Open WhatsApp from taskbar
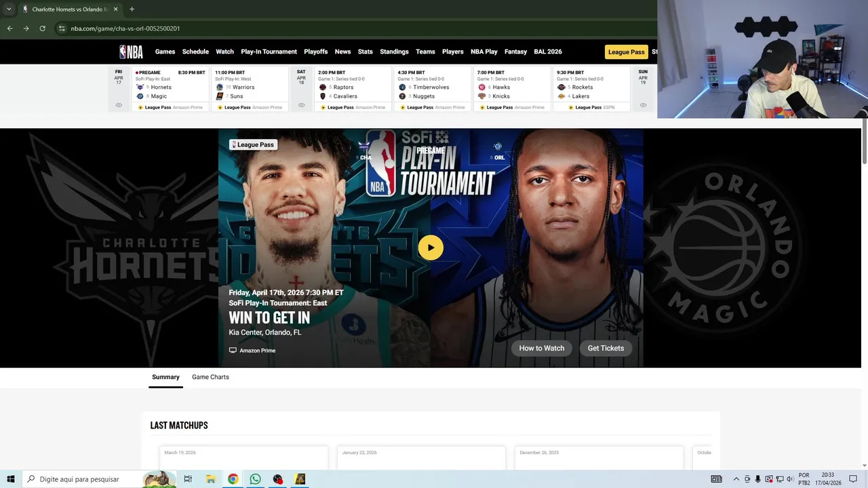 255,479
